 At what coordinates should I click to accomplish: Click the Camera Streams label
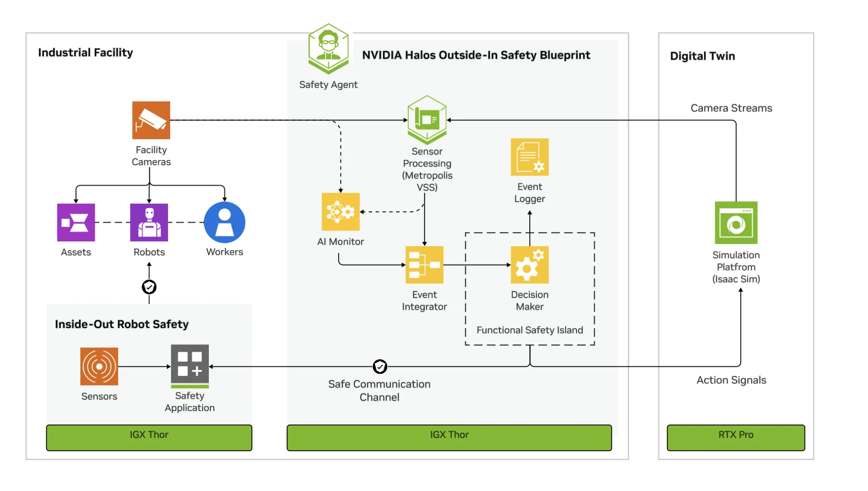point(731,108)
